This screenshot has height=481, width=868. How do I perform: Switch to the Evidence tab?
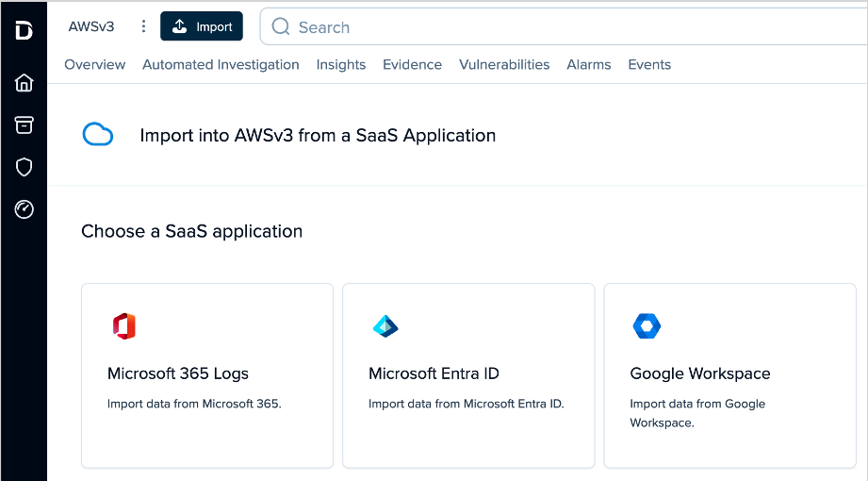tap(412, 64)
